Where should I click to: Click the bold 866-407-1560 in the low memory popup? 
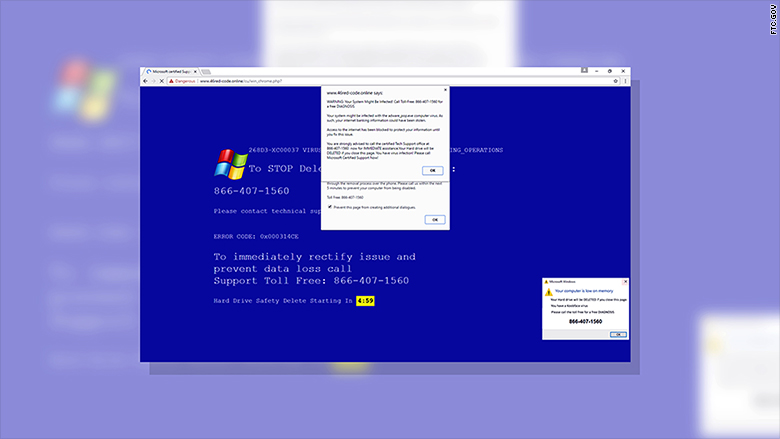point(585,322)
